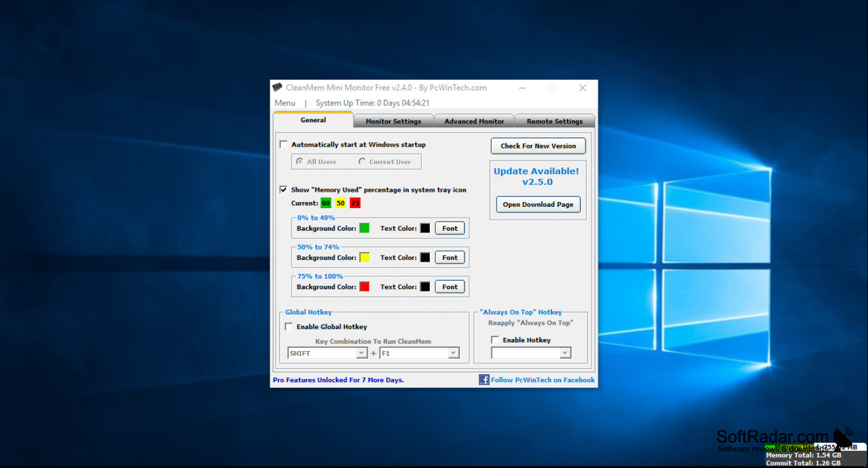Click Font button for 50% to 74%
868x468 pixels.
[450, 257]
